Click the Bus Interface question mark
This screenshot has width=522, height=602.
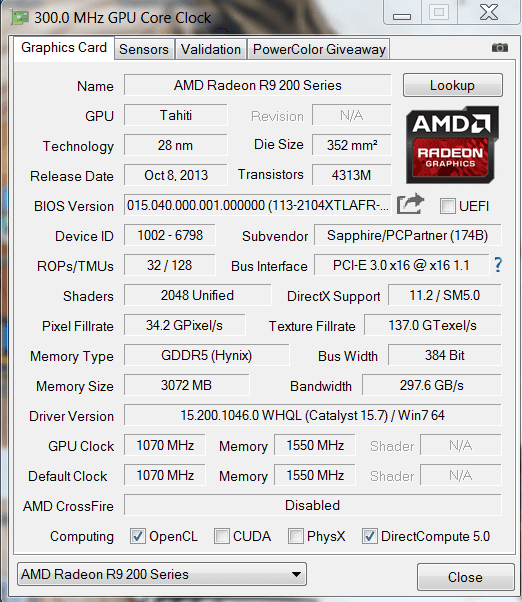[498, 265]
